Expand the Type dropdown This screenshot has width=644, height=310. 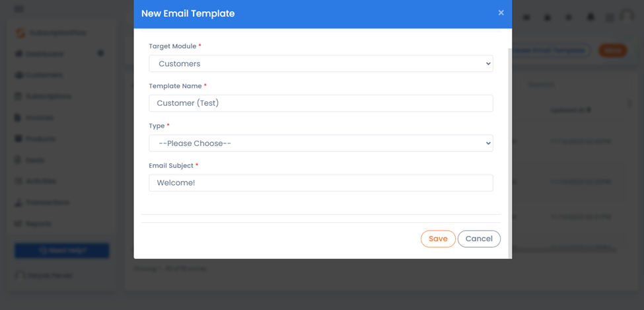point(321,143)
